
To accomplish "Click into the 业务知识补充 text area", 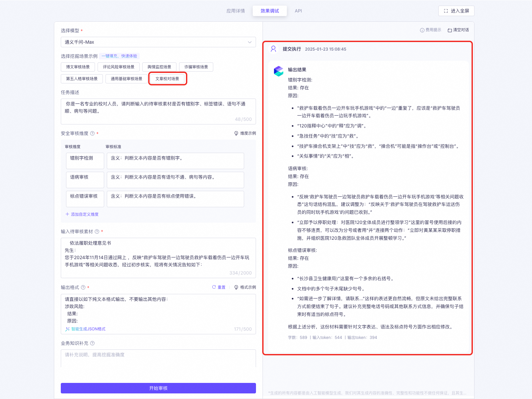I will tap(158, 358).
